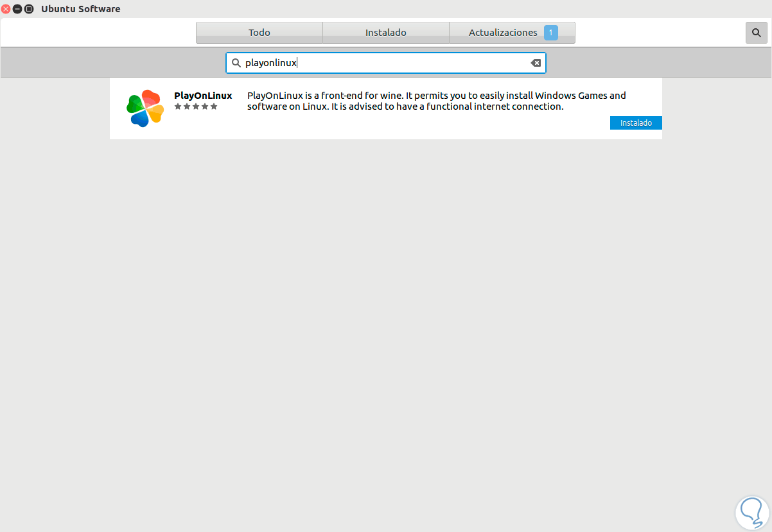Maximize the Ubuntu Software window
Viewport: 772px width, 532px height.
[x=29, y=9]
